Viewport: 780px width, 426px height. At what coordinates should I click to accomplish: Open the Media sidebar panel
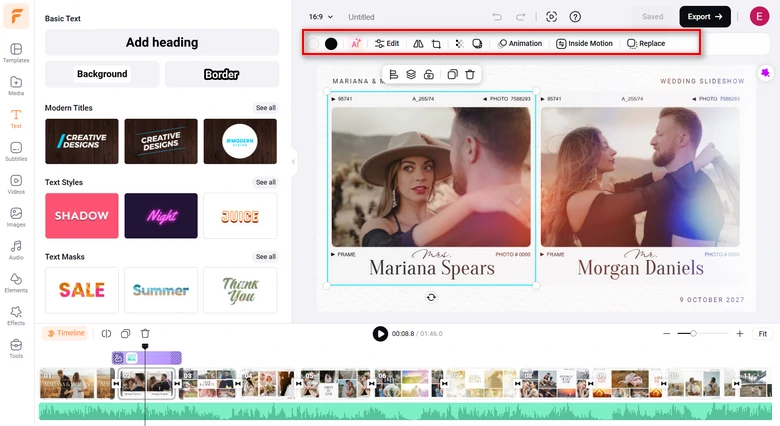16,85
